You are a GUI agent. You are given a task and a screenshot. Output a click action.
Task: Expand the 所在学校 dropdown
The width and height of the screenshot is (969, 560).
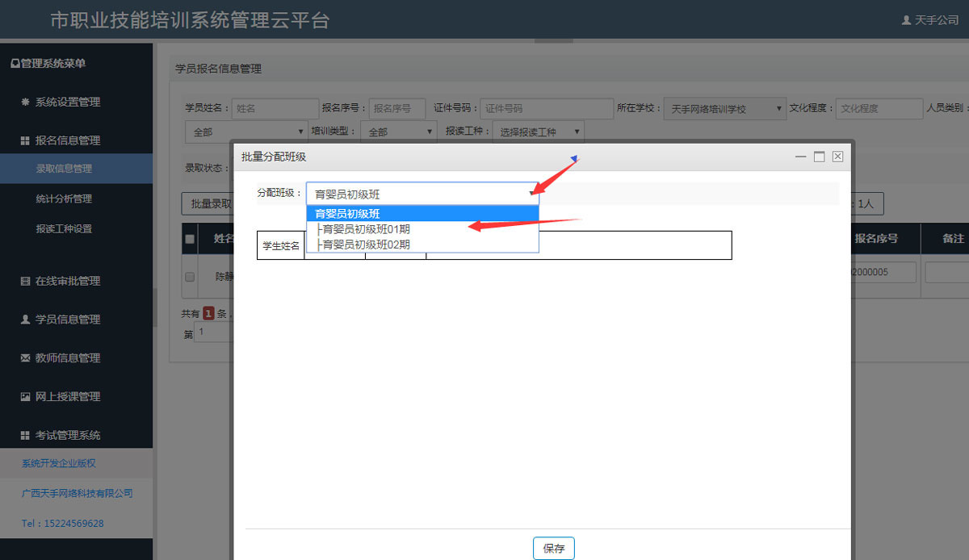click(724, 108)
